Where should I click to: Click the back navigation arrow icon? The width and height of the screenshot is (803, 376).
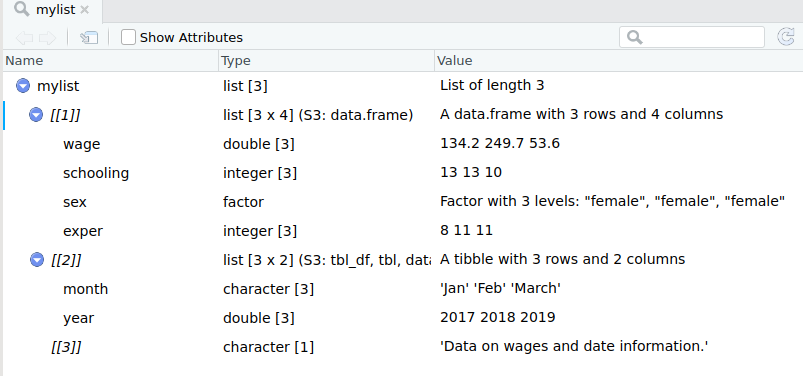(24, 37)
